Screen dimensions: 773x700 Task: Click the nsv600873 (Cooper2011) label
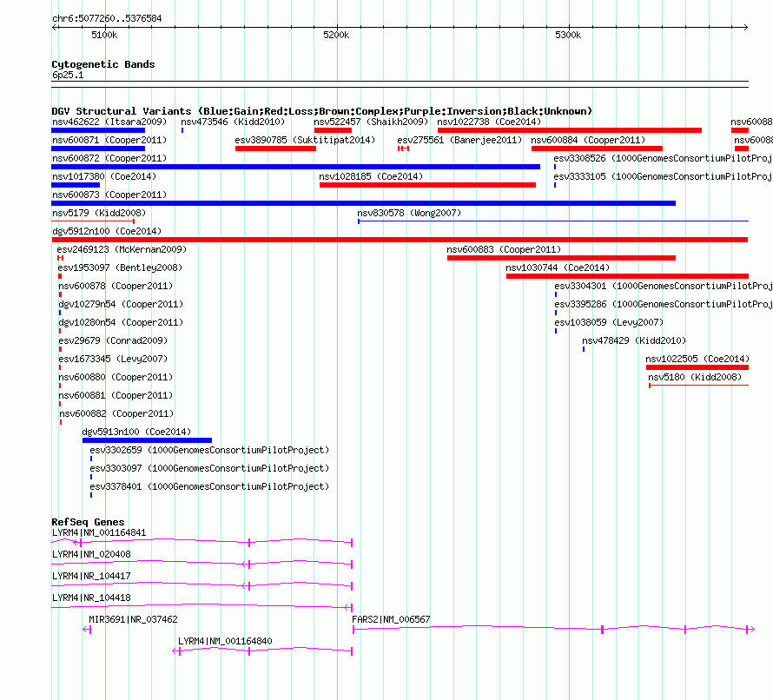click(109, 195)
